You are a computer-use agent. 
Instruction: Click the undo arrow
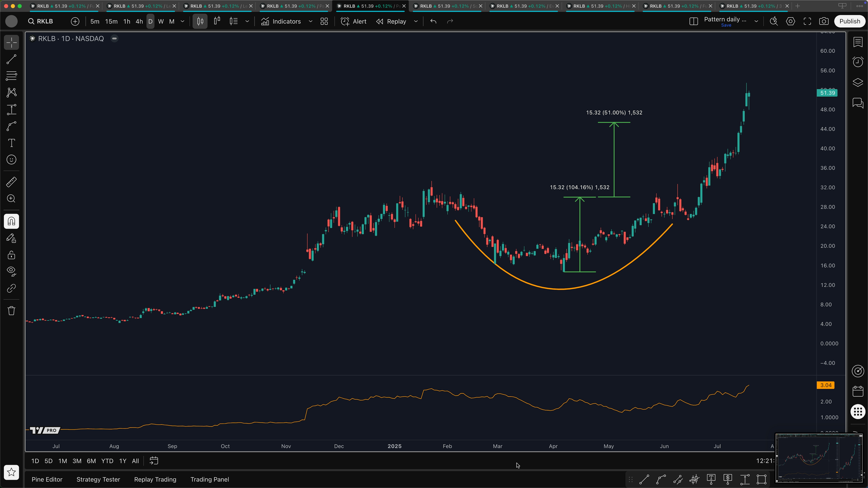click(433, 21)
